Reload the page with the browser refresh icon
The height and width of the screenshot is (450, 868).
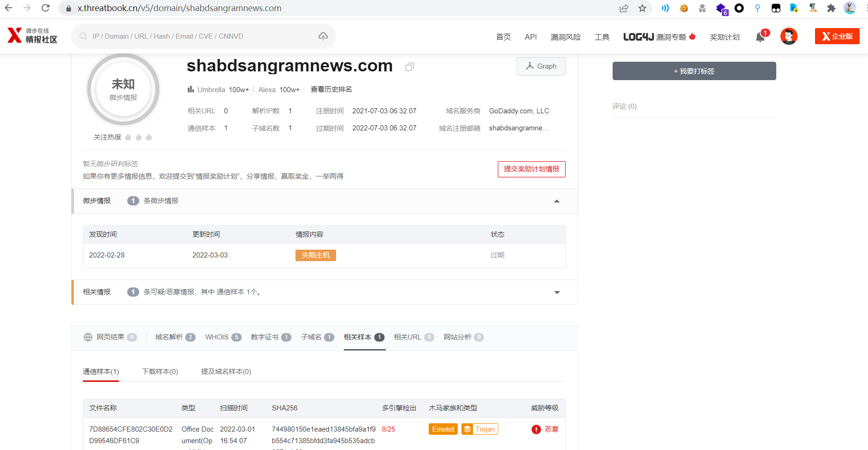point(45,8)
